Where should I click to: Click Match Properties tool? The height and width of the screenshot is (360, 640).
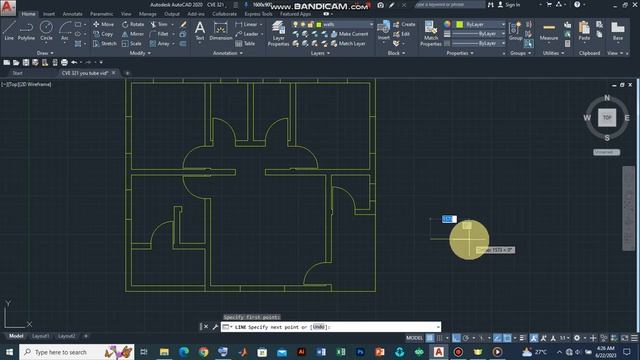[x=431, y=33]
